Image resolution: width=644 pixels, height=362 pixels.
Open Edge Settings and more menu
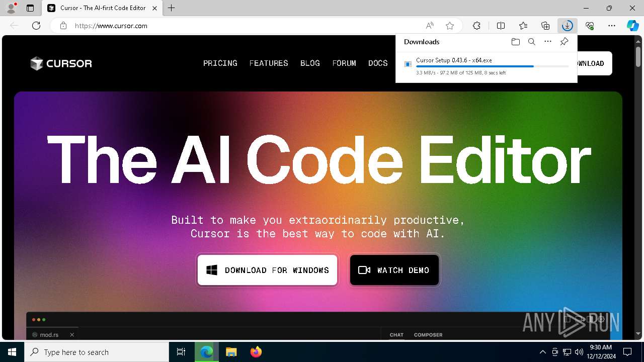(x=612, y=26)
